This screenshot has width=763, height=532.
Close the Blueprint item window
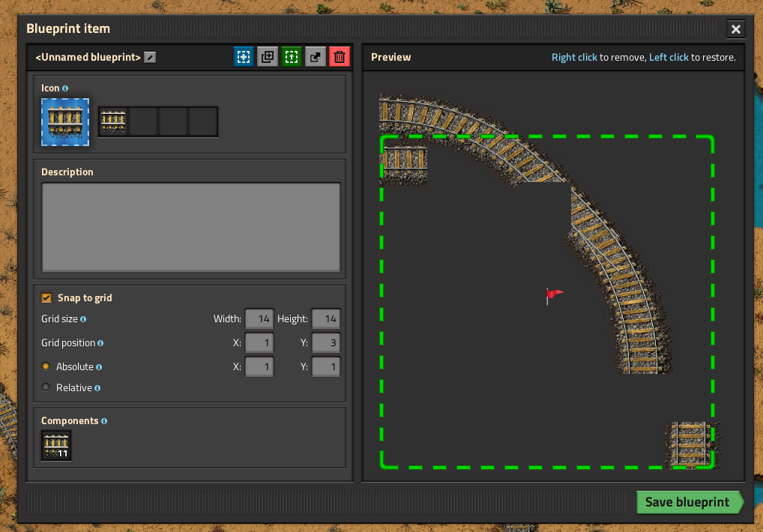[736, 29]
